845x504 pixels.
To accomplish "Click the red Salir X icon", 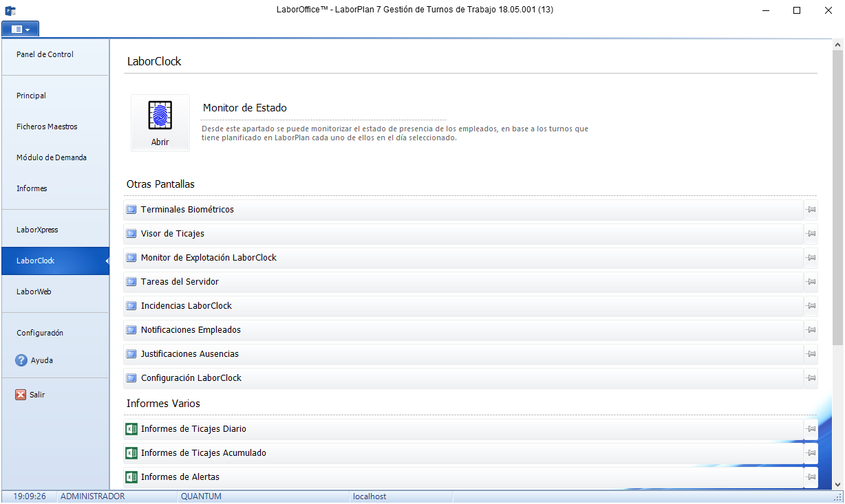I will (21, 395).
